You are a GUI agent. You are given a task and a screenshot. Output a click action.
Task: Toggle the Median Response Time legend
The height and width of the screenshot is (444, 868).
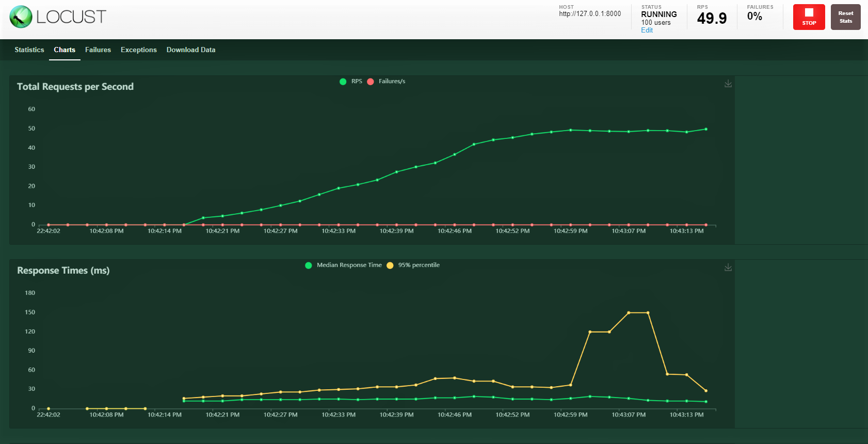[344, 265]
